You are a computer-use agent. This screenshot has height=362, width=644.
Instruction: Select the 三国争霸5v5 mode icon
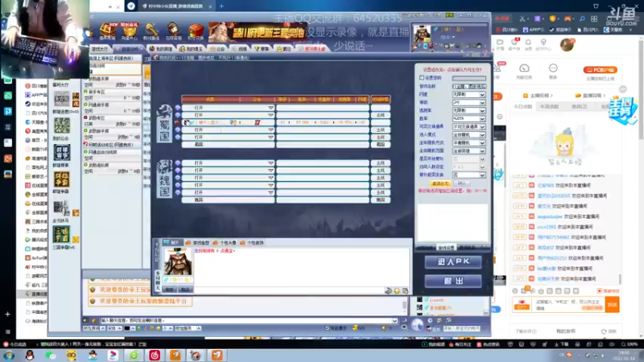click(62, 235)
